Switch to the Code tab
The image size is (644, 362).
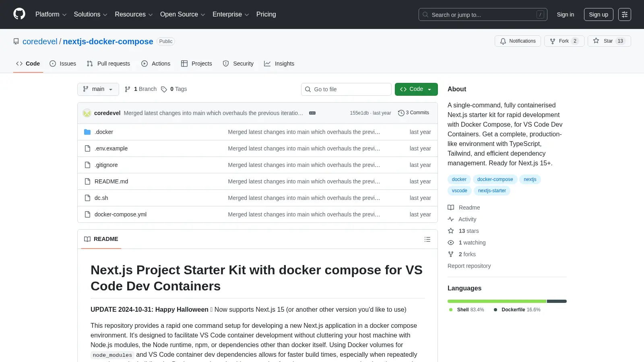(x=28, y=64)
